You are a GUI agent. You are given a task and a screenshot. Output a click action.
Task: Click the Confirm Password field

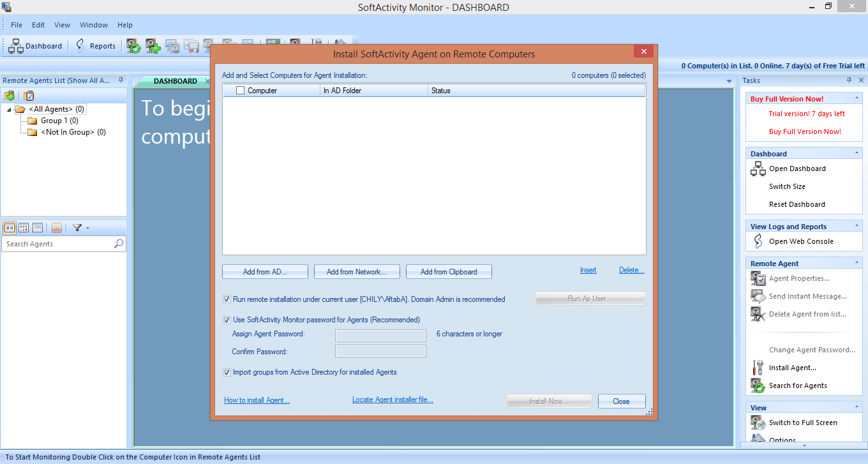(380, 351)
